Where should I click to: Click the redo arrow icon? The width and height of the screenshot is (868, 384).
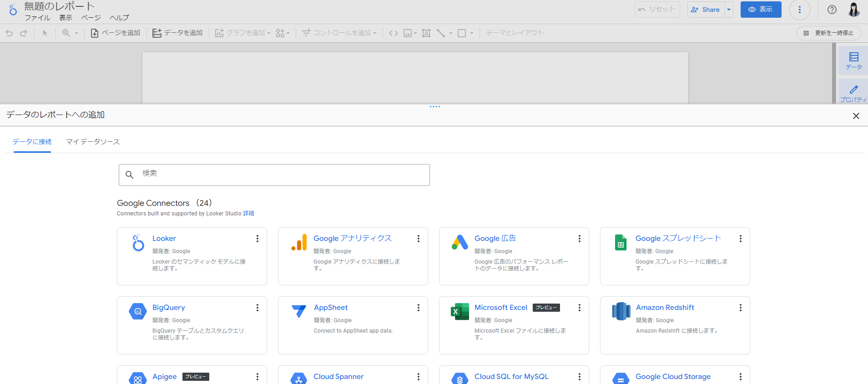(24, 33)
